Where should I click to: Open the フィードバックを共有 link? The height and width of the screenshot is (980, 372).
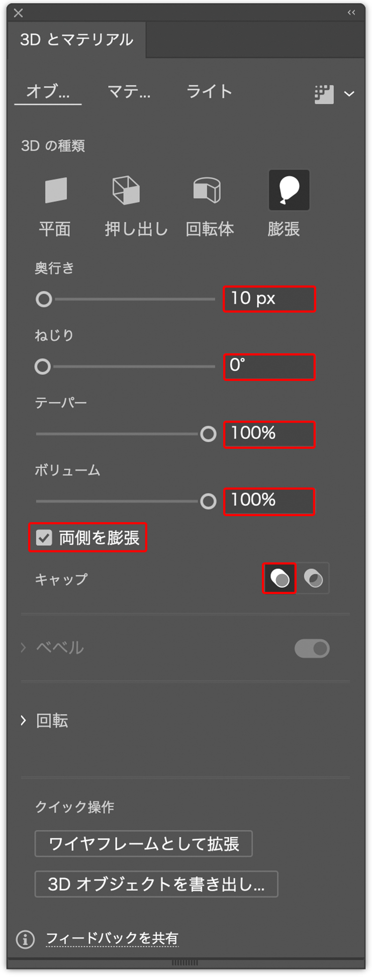(112, 938)
